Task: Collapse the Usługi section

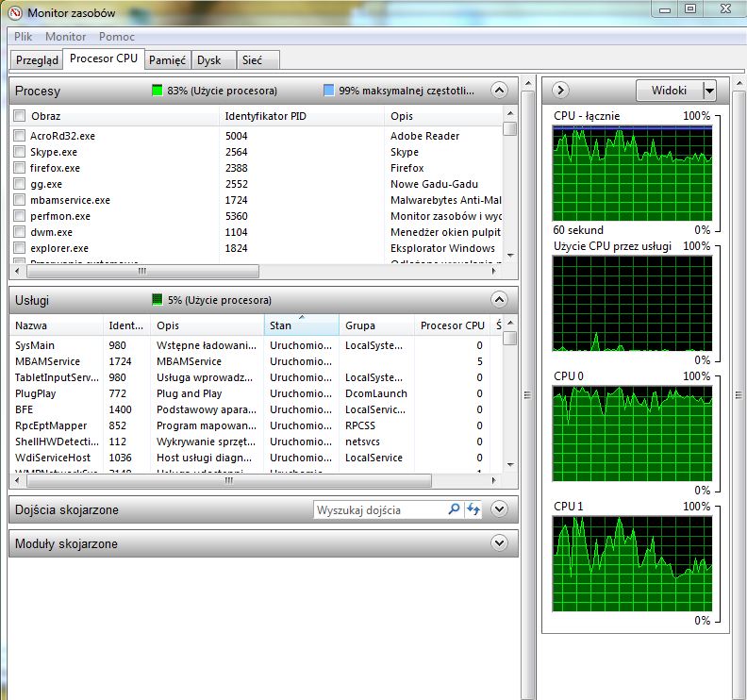Action: pos(499,300)
